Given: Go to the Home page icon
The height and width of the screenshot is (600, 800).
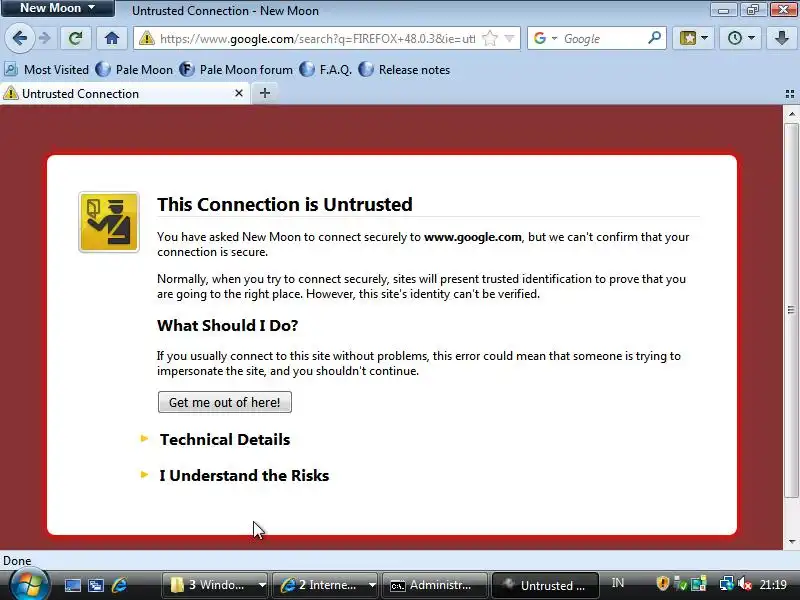Looking at the screenshot, I should point(112,38).
